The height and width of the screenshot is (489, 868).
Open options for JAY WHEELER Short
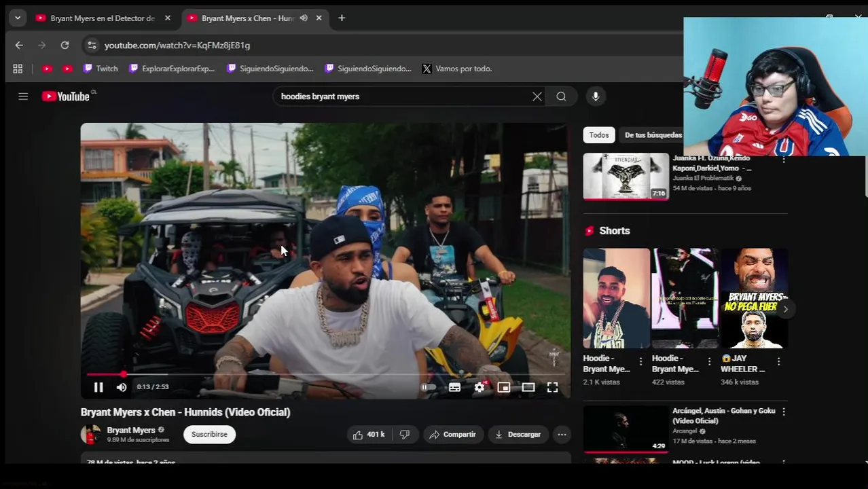pyautogui.click(x=778, y=361)
